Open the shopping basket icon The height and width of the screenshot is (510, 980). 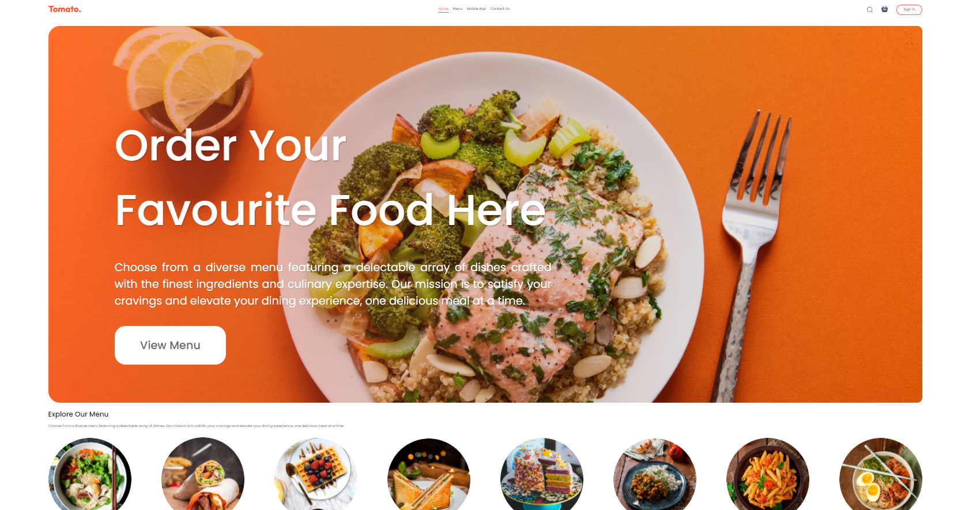[x=884, y=9]
